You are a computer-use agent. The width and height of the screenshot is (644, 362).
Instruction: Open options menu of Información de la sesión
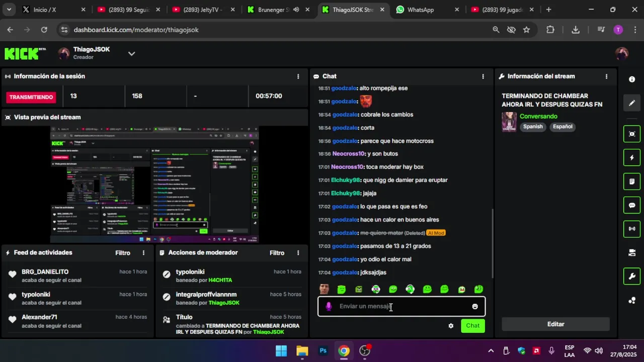[x=298, y=76]
